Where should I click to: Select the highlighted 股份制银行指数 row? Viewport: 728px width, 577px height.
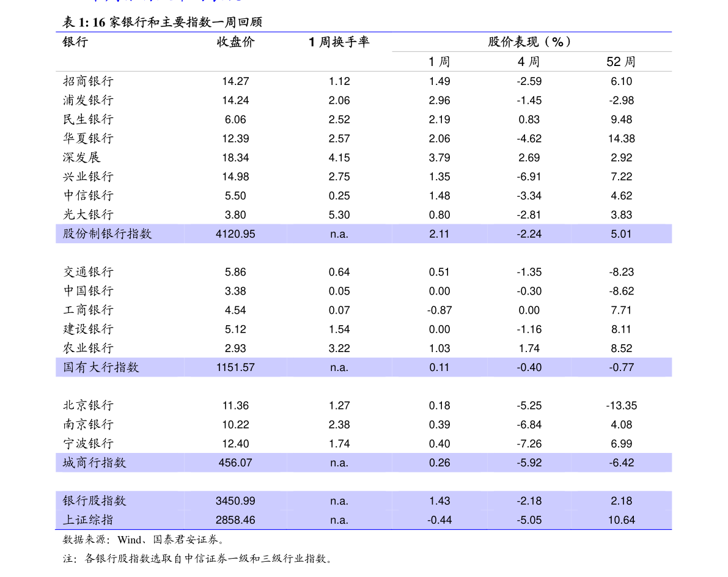(364, 233)
